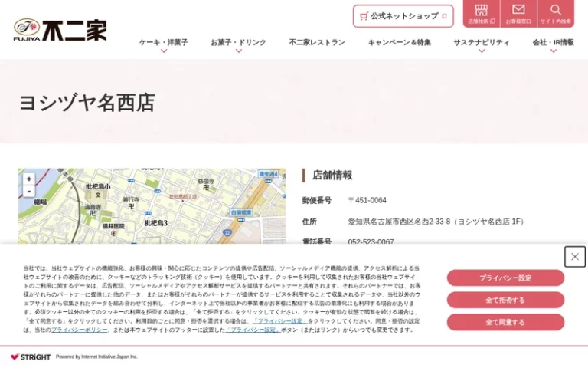Click Powered by Internet Initiative Japan text

tap(96, 356)
